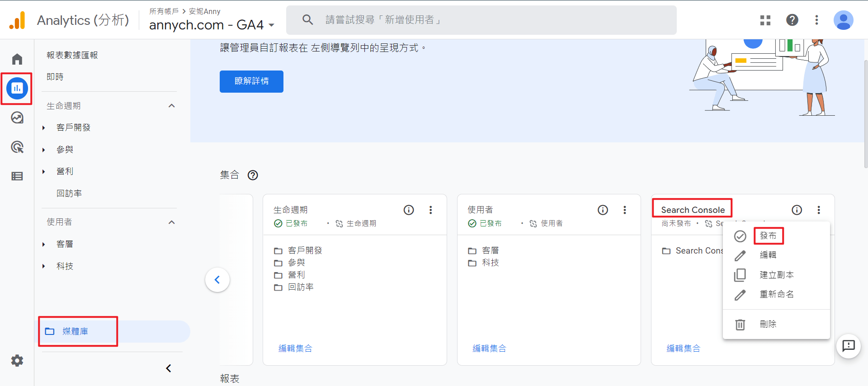This screenshot has width=868, height=386.
Task: Open more options for 生命週期 collection
Action: pyautogui.click(x=430, y=210)
